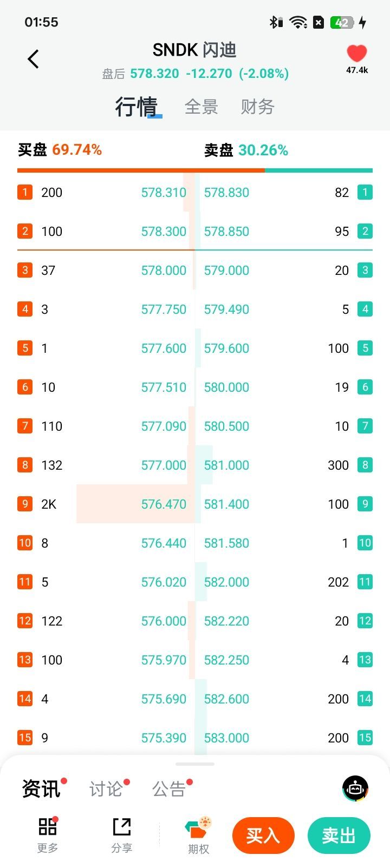
Task: Open the 更多 grid icon
Action: (48, 827)
